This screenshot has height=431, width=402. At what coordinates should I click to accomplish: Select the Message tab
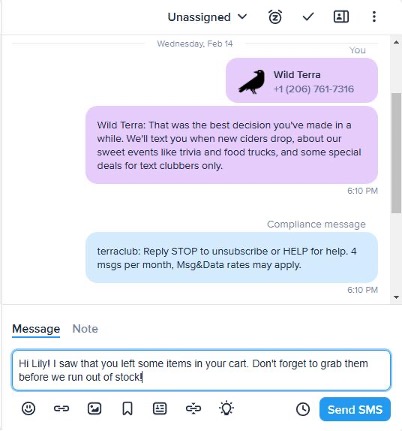pyautogui.click(x=36, y=329)
